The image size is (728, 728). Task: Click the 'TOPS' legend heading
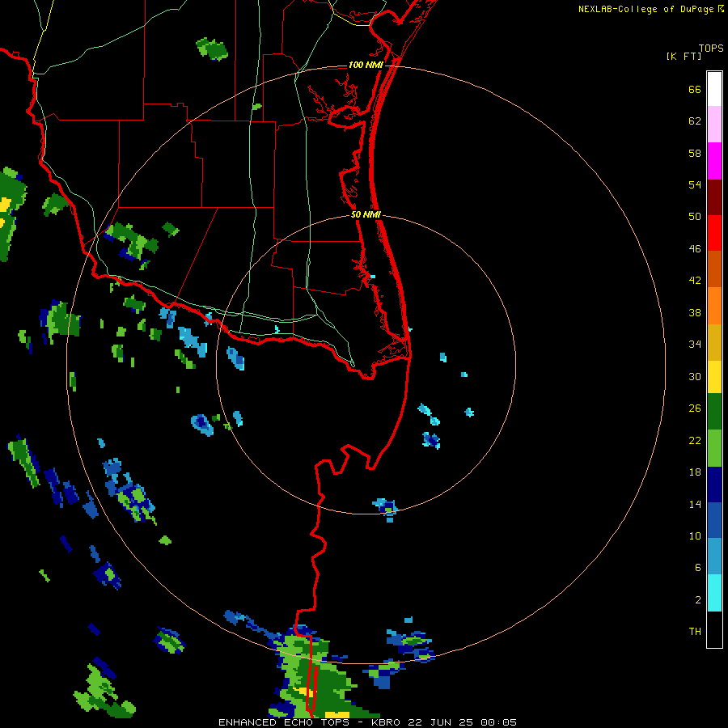(x=711, y=48)
